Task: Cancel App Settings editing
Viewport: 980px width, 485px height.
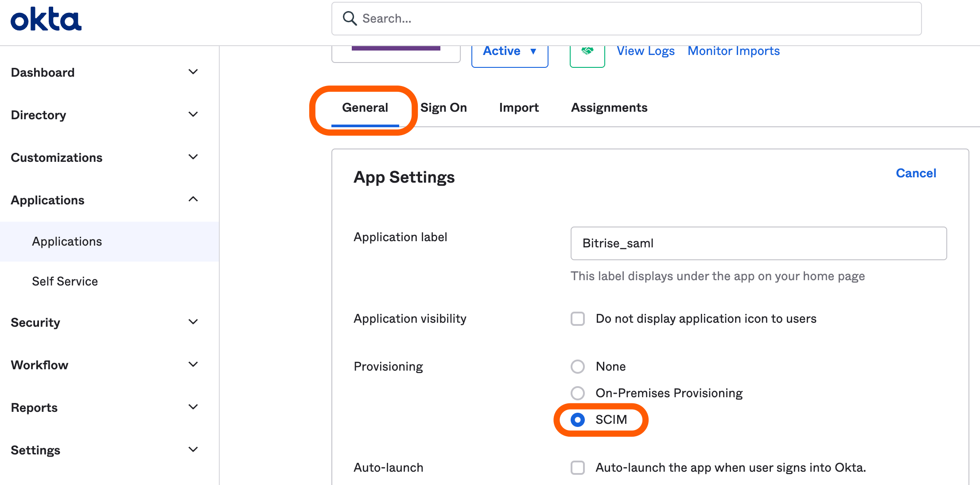Action: 916,173
